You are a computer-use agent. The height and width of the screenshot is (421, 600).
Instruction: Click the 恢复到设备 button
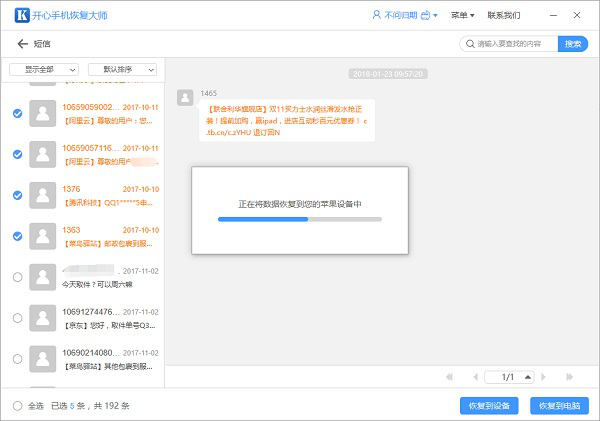pos(489,406)
